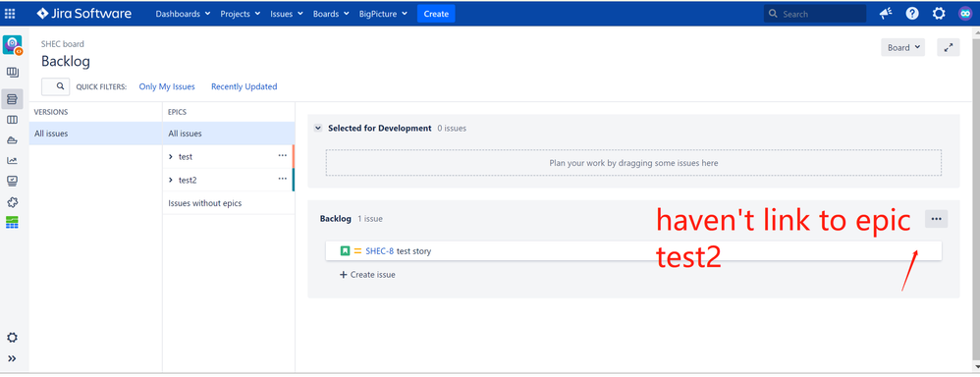Select All issues under Versions

point(95,134)
